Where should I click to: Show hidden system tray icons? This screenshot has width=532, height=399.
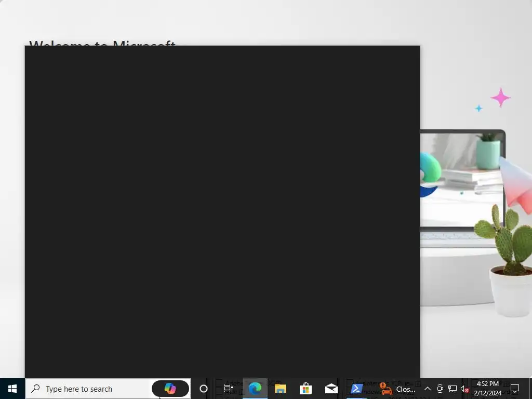pyautogui.click(x=428, y=389)
